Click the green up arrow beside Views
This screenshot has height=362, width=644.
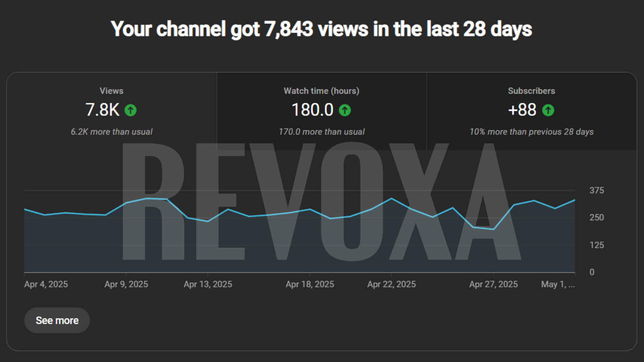(130, 110)
